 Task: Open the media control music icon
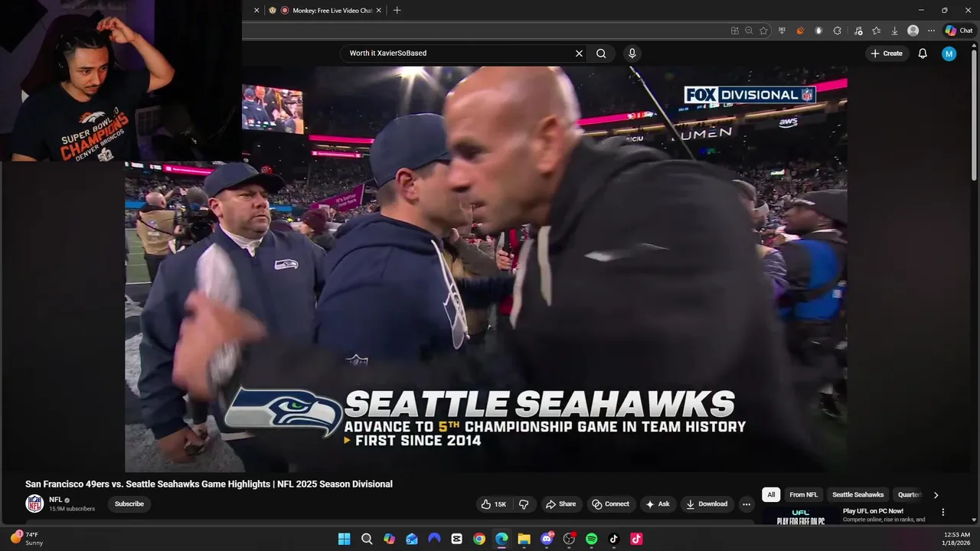858,31
